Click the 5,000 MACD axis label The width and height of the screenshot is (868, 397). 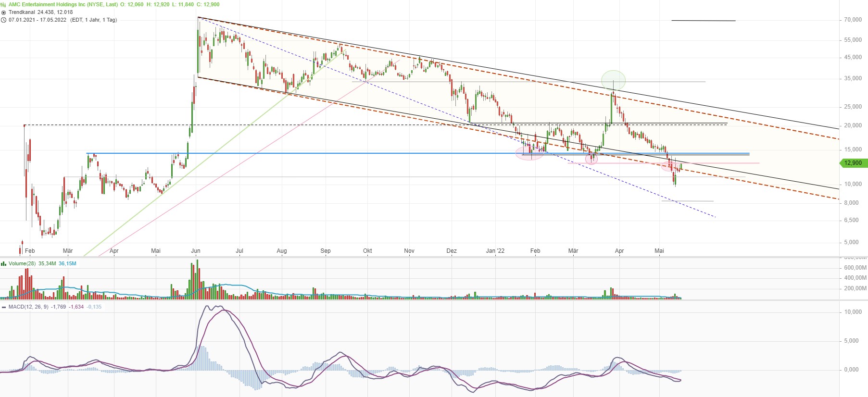[852, 341]
